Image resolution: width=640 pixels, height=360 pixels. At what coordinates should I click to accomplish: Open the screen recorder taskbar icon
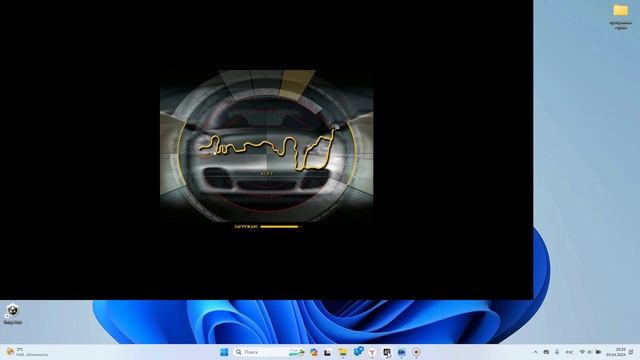tap(416, 352)
